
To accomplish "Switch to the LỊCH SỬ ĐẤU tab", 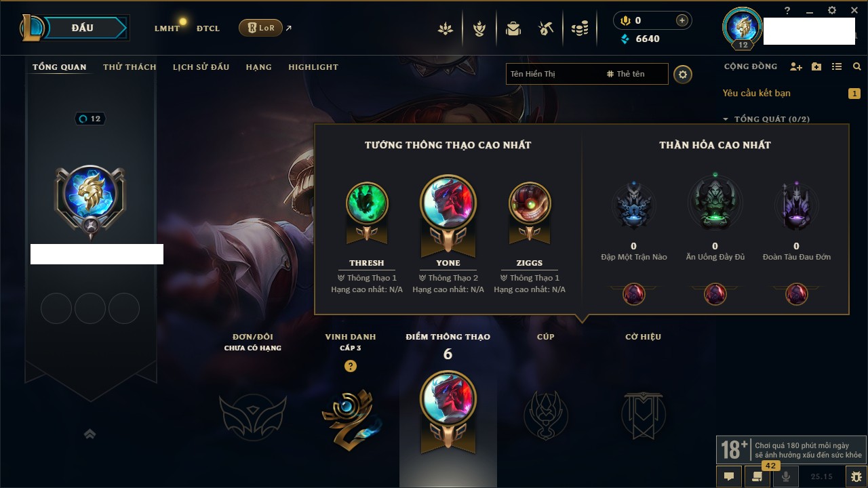I will coord(201,67).
